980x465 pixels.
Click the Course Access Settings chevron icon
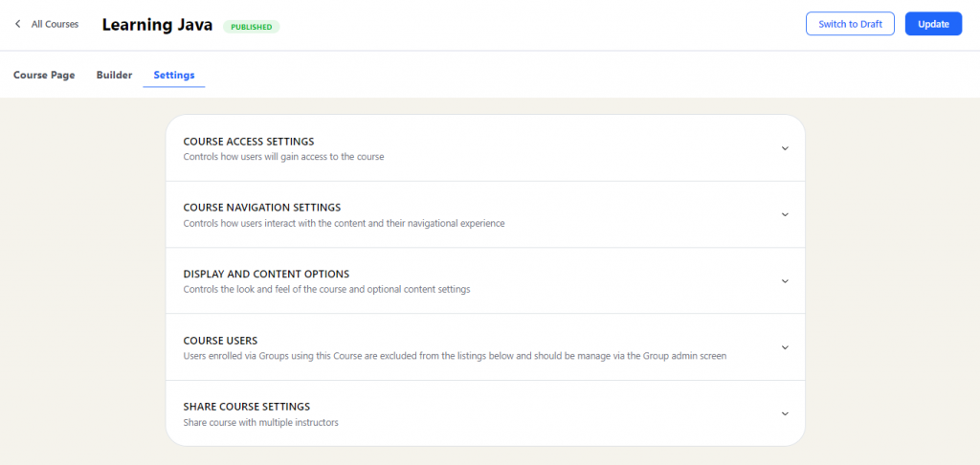[x=785, y=148]
